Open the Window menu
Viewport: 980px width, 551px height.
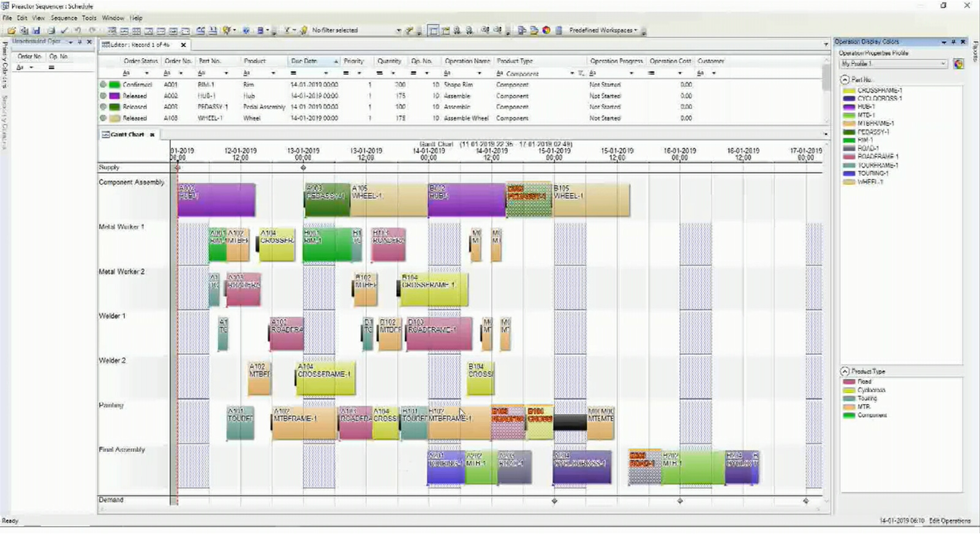[113, 18]
